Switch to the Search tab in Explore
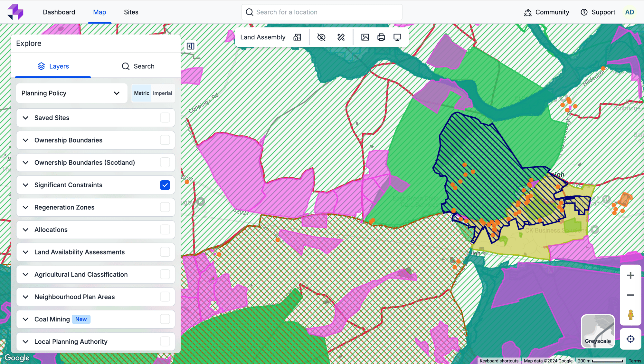The image size is (644, 364). tap(138, 66)
